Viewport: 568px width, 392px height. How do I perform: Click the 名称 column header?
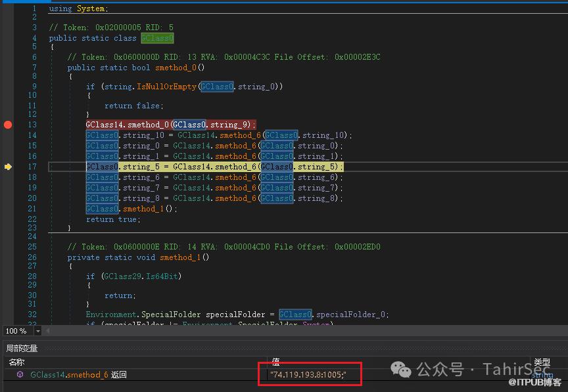tap(16, 362)
